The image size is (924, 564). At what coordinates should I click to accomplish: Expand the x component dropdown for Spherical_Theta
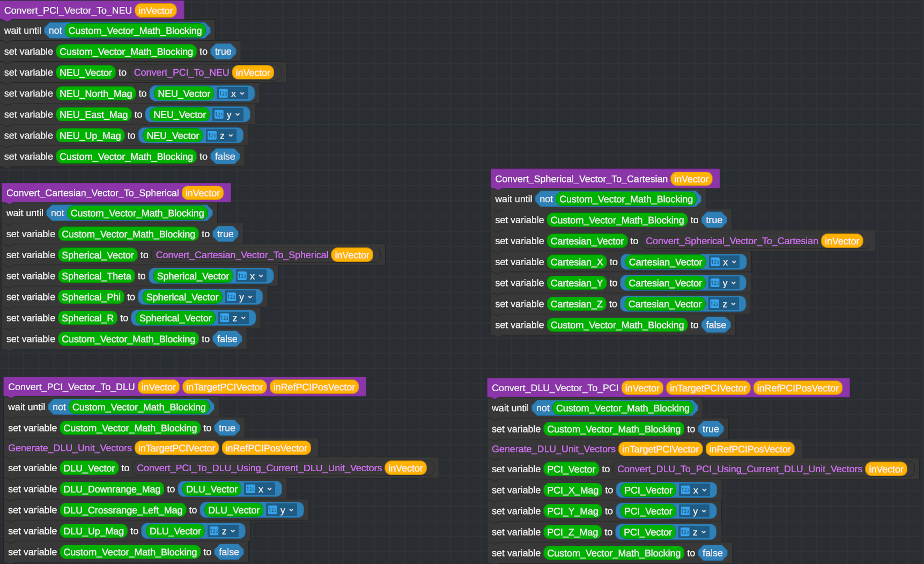click(252, 276)
